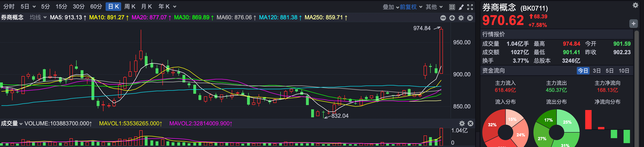Click the 970.62 latest price
Image resolution: width=644 pixels, height=147 pixels.
pos(503,20)
